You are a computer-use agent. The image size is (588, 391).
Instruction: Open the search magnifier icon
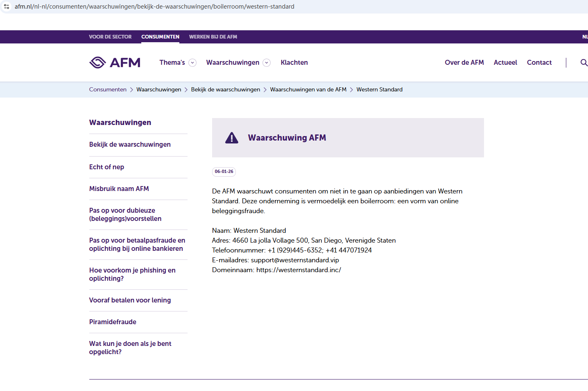(x=583, y=63)
